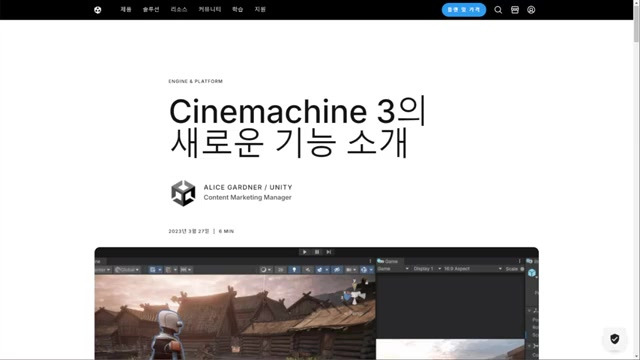640x360 pixels.
Task: Open the 솔루션 navigation menu
Action: pyautogui.click(x=151, y=9)
